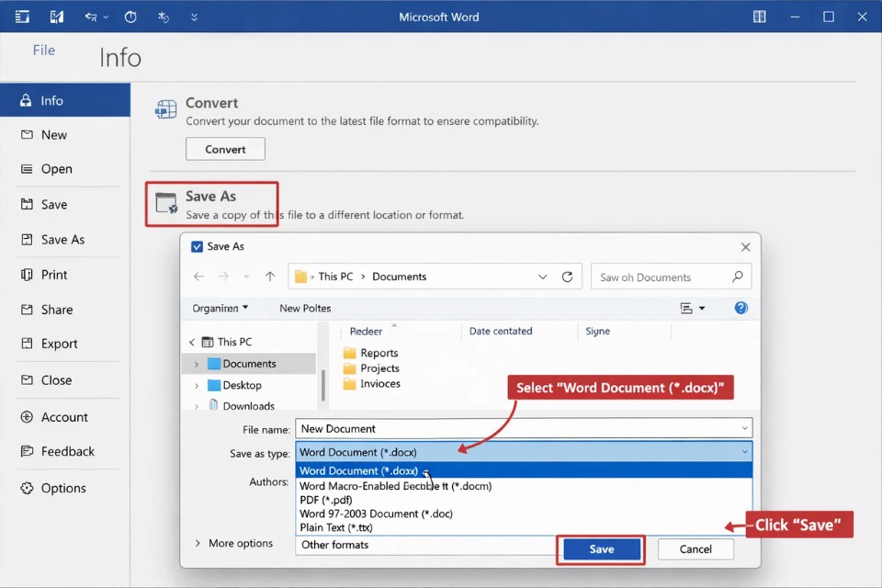Click the blue Help question mark icon

pos(741,307)
